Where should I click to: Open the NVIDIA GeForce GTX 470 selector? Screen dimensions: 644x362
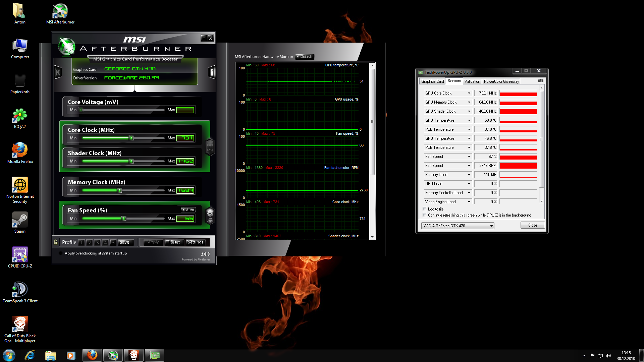pos(458,226)
